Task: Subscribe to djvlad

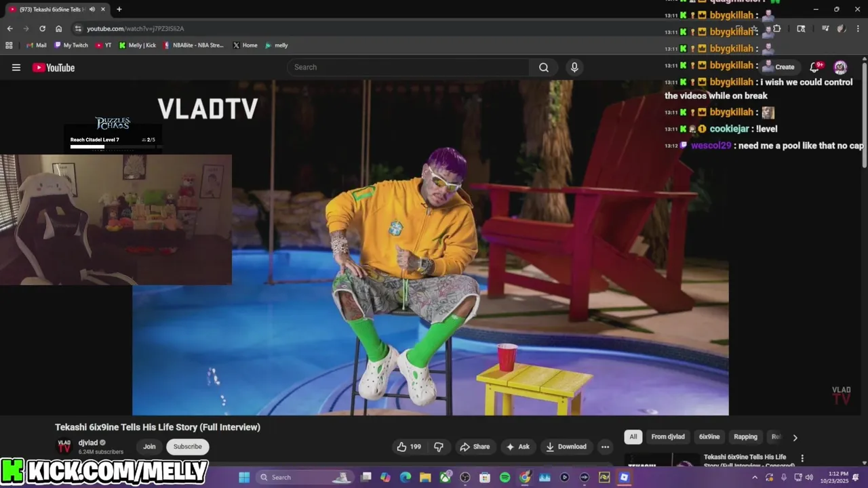Action: pos(188,447)
